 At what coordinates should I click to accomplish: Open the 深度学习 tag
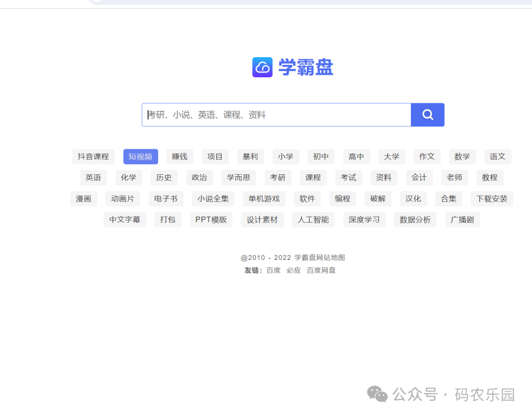364,220
